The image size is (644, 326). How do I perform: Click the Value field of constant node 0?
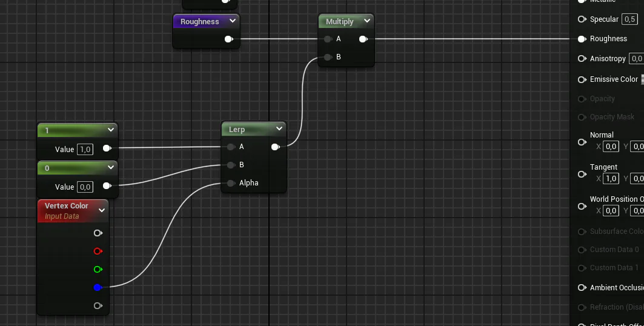pos(85,187)
